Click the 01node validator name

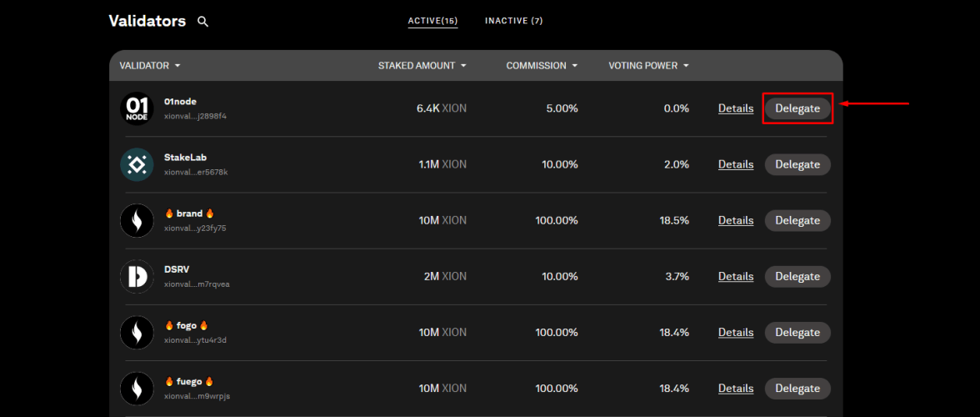point(181,102)
